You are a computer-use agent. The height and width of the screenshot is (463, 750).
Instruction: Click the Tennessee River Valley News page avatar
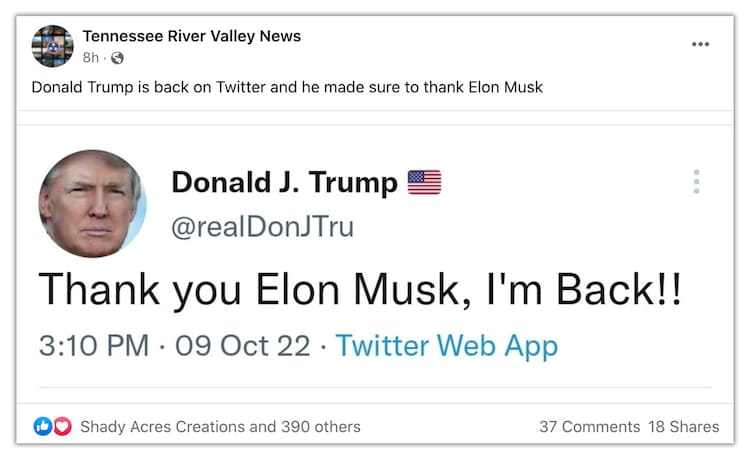tap(52, 46)
